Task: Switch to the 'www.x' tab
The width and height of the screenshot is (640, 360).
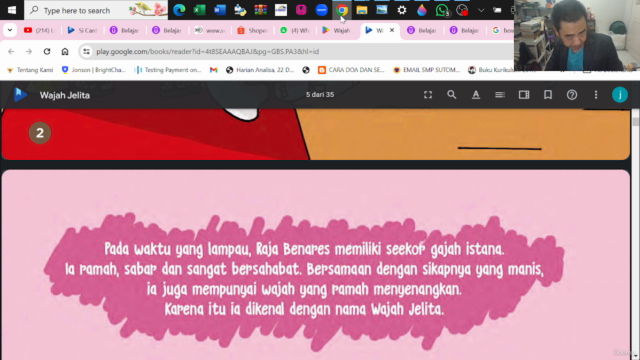Action: tap(210, 30)
